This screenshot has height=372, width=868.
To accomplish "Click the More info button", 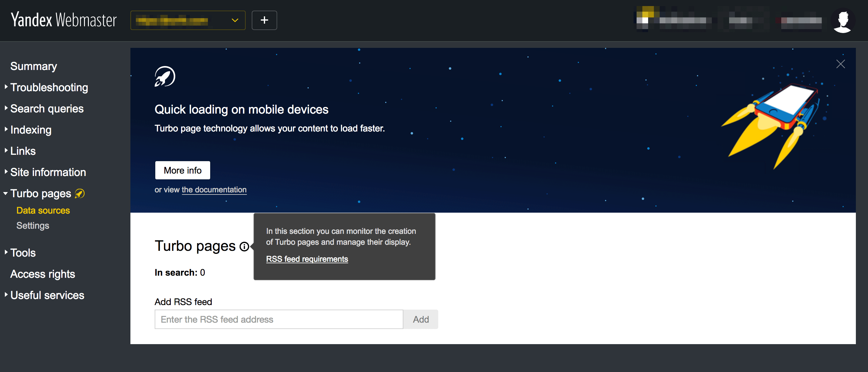I will pos(182,170).
